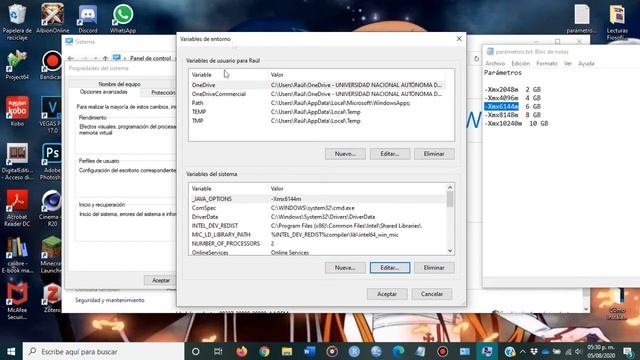Select the ComSpec system variable row
Viewport: 640px width, 360px height.
coord(317,208)
